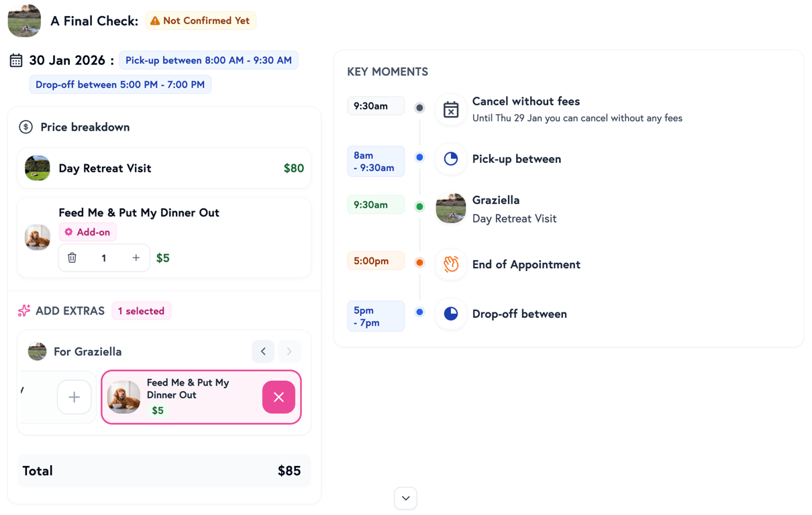Click the dollar icon by Price breakdown
Image resolution: width=812 pixels, height=515 pixels.
pyautogui.click(x=26, y=127)
